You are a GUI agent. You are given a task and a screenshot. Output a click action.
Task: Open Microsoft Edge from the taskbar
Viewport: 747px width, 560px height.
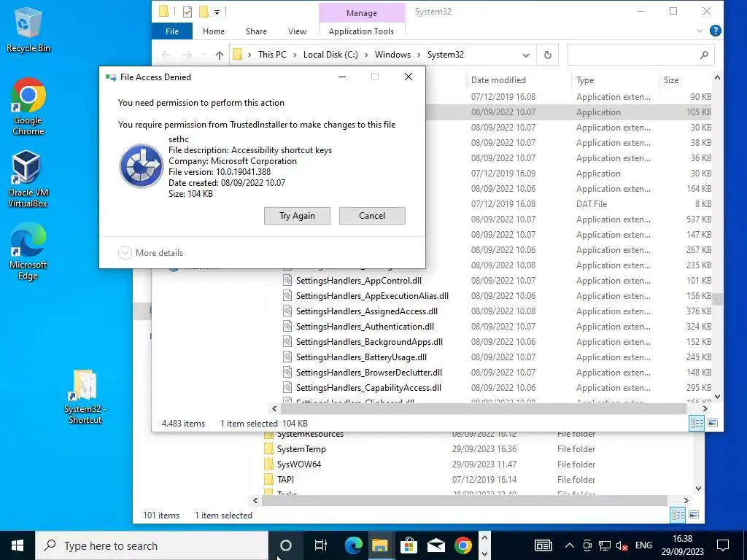click(x=353, y=545)
